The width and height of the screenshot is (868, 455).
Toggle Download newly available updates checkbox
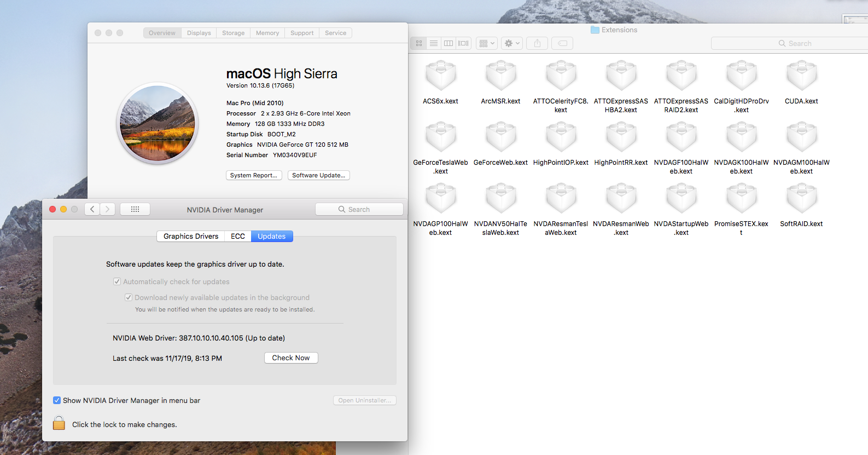[129, 297]
